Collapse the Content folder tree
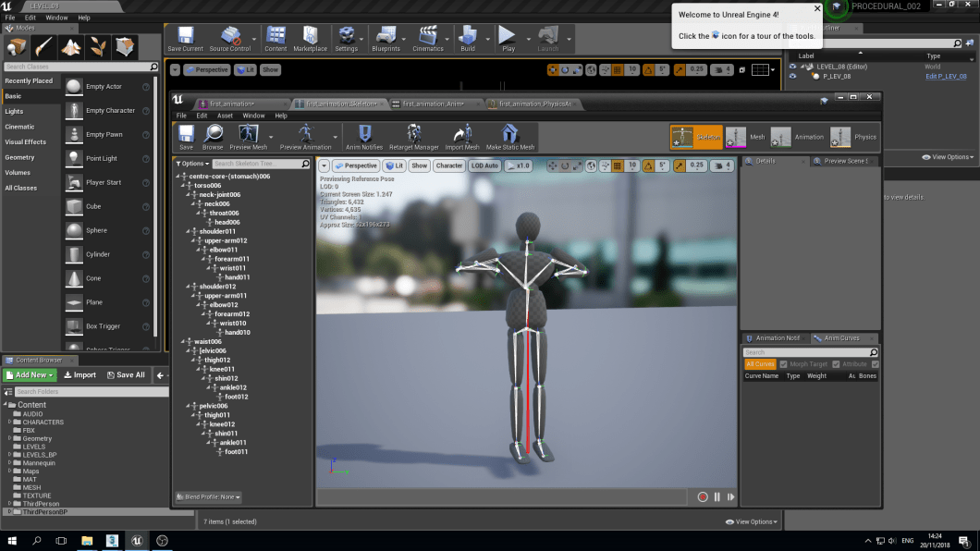 (x=6, y=405)
